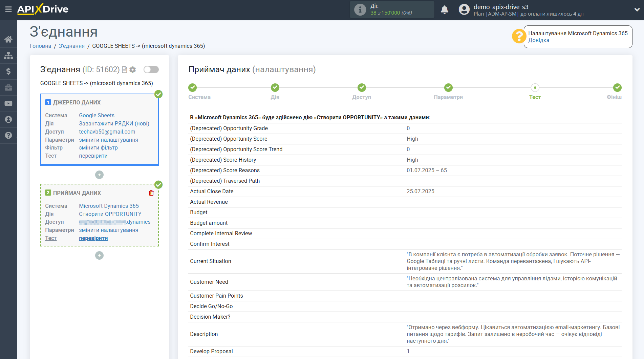Click the Budget amount row label

point(209,223)
